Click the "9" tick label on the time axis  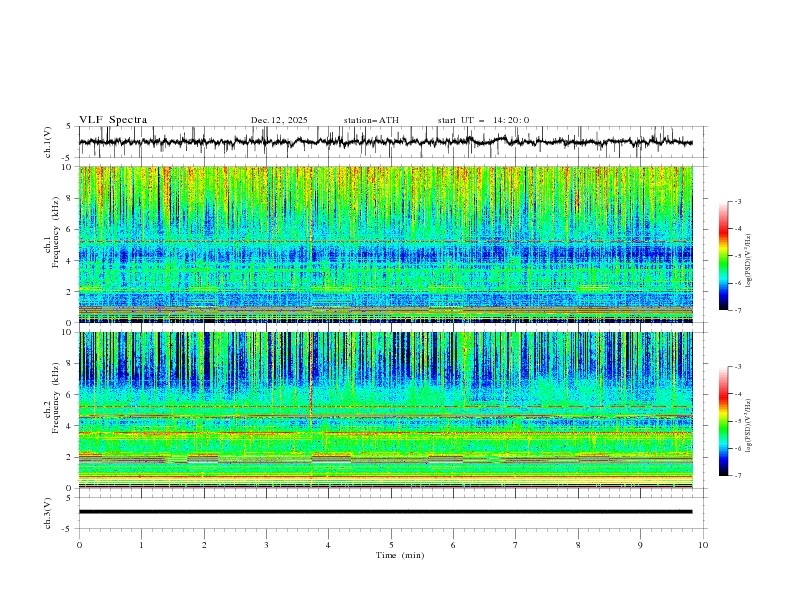point(640,545)
